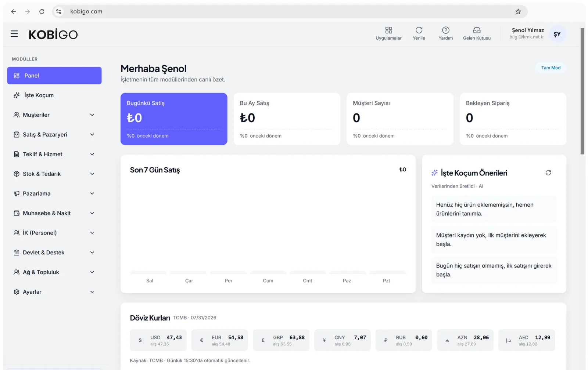
Task: Expand the Pazarlama chevron
Action: coord(92,193)
